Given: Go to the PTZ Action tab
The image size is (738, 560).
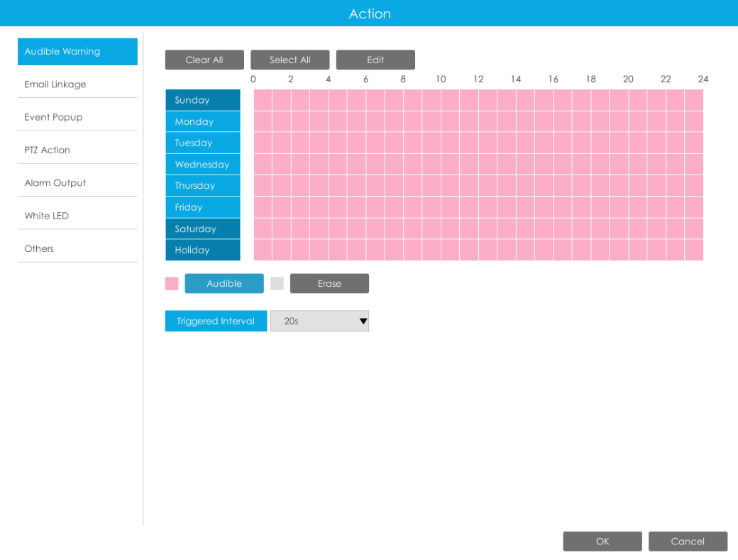Looking at the screenshot, I should click(x=77, y=150).
